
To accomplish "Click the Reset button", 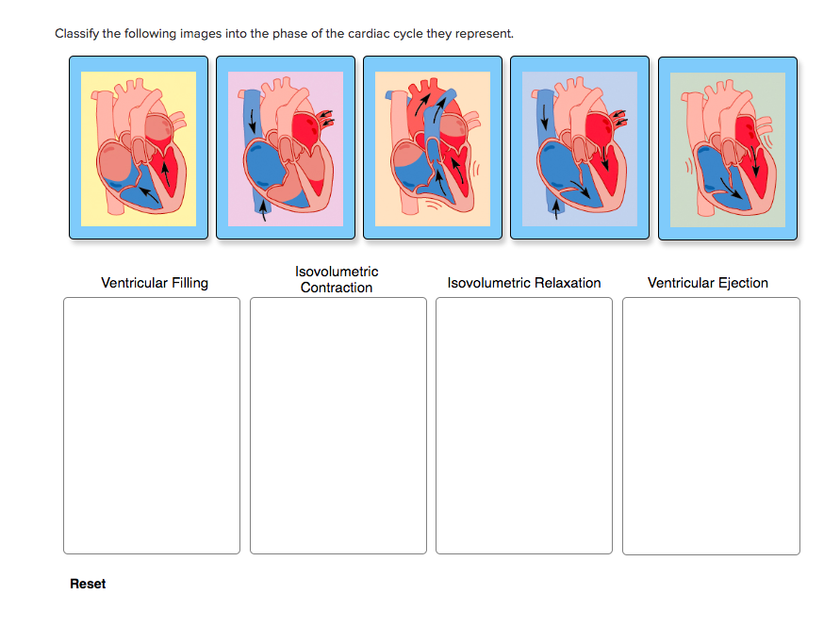I will [88, 584].
